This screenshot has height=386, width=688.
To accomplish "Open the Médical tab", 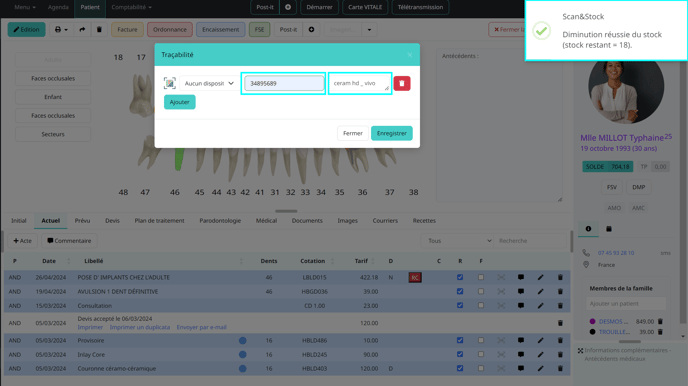I will click(x=266, y=221).
